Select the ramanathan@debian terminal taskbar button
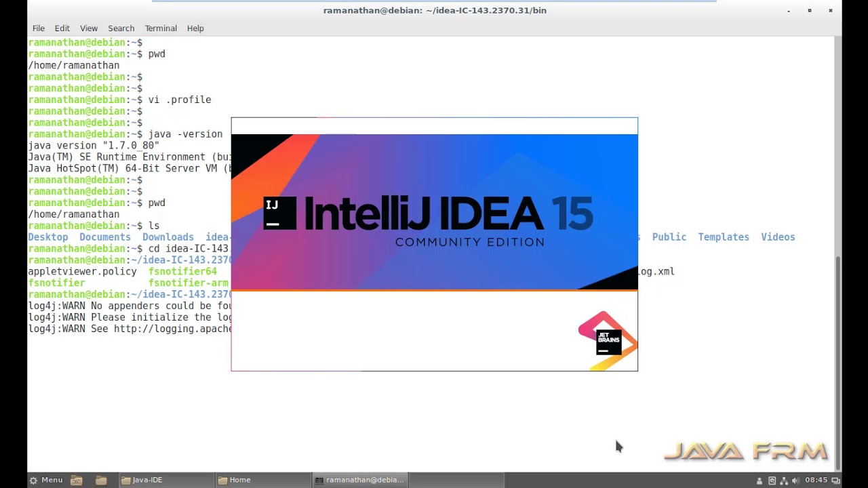The width and height of the screenshot is (868, 488). [x=360, y=480]
